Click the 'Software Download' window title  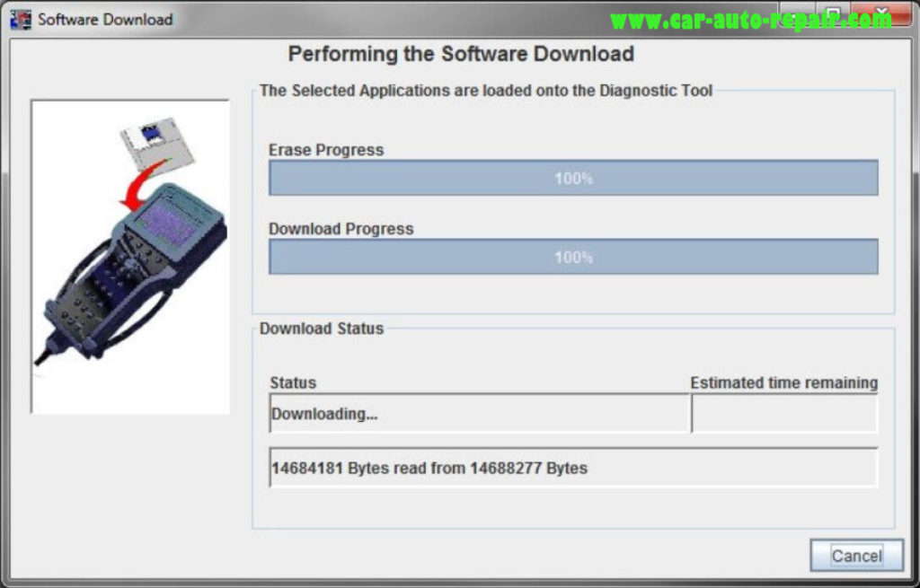[x=106, y=20]
